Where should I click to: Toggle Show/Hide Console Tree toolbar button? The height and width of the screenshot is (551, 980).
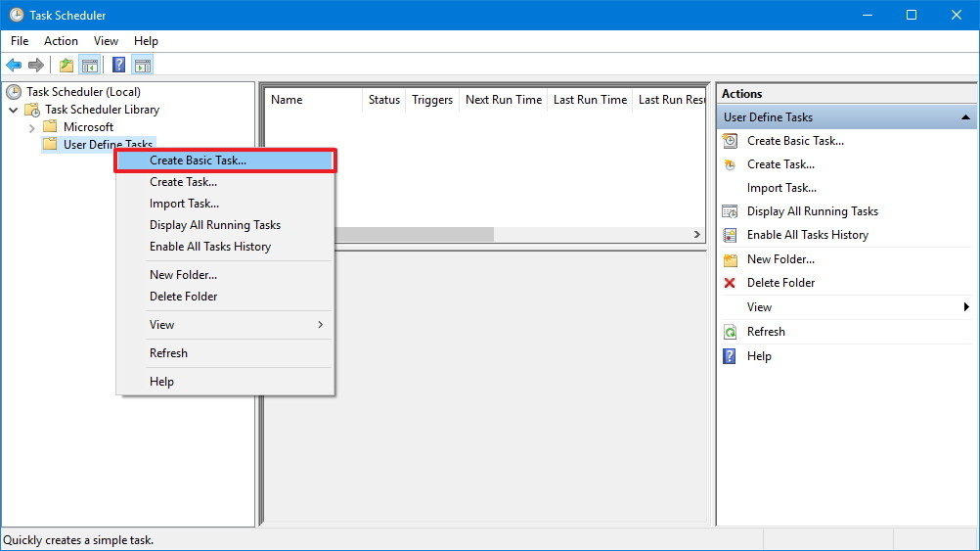tap(90, 66)
